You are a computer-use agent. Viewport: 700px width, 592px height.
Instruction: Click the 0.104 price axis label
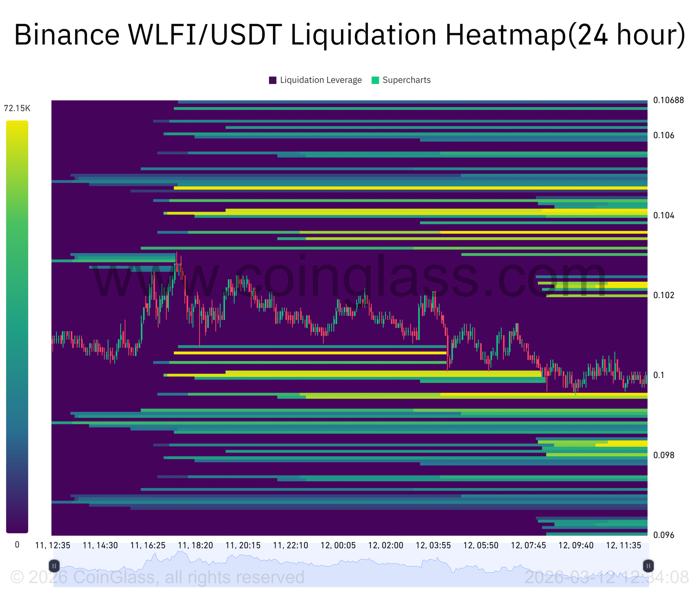point(664,215)
